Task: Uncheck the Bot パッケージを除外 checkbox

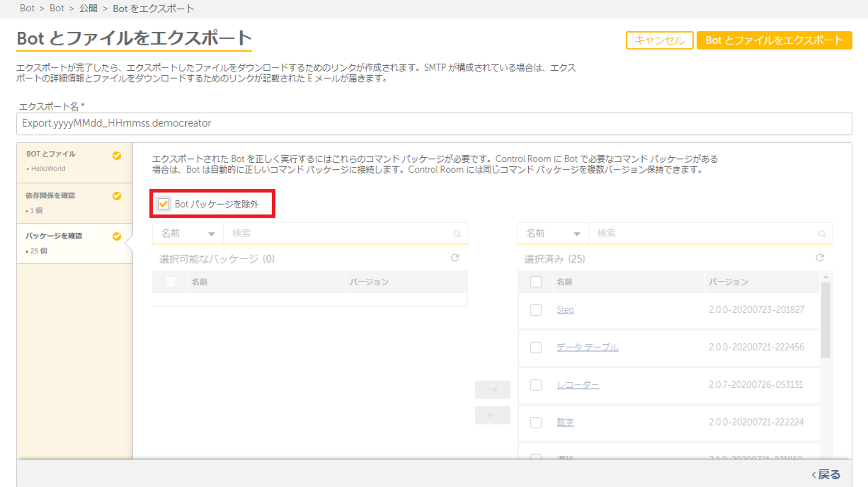Action: coord(164,204)
